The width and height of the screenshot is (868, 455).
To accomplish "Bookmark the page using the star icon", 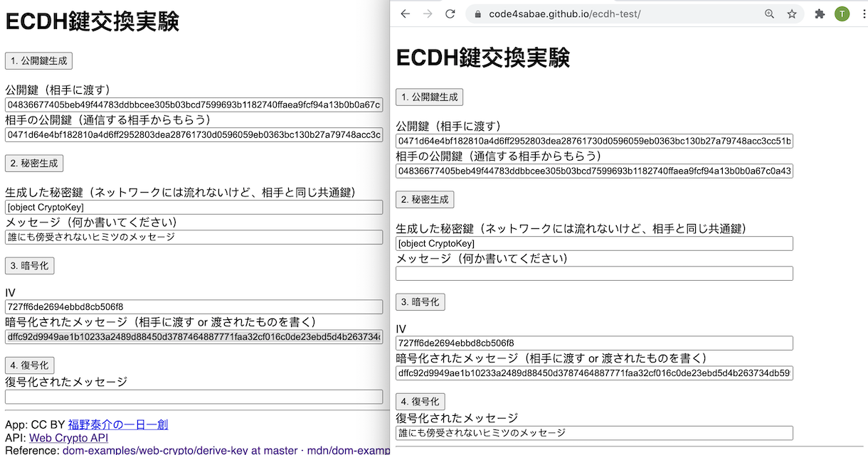I will (x=792, y=13).
